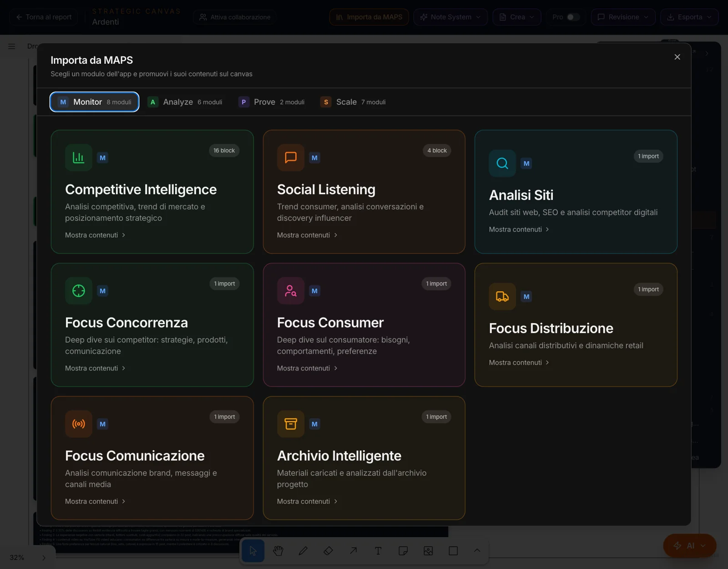Select the hand pan tool
The image size is (728, 569).
point(278,551)
